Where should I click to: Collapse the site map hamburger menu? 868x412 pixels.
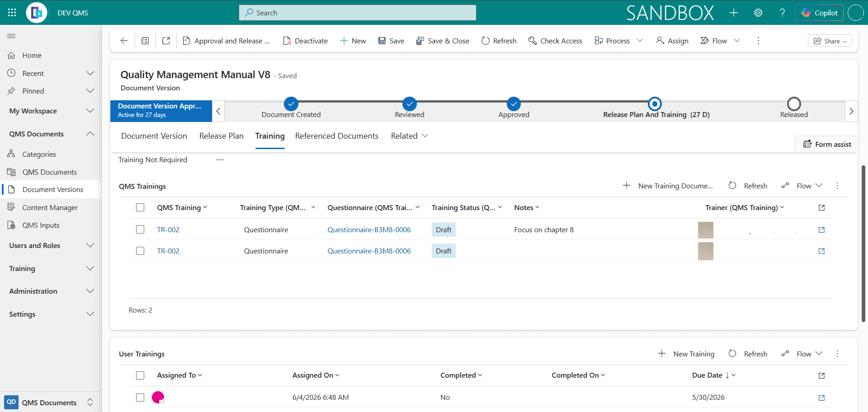pyautogui.click(x=12, y=36)
